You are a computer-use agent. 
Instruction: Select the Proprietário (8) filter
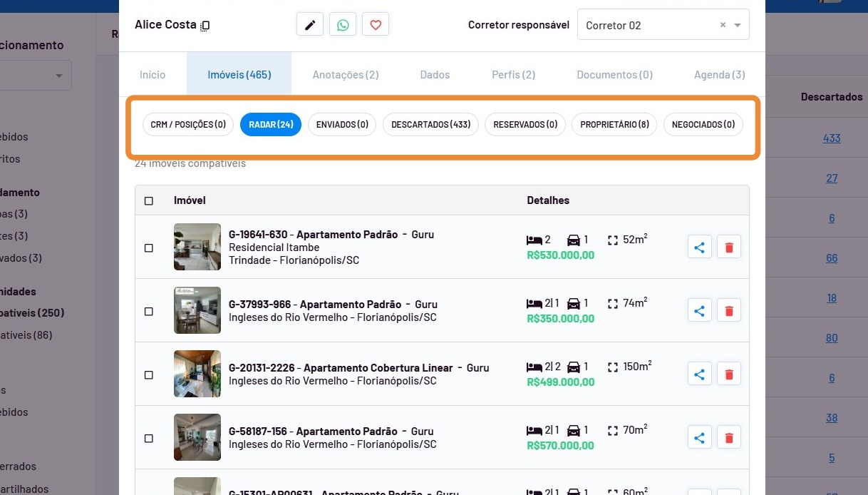point(614,125)
